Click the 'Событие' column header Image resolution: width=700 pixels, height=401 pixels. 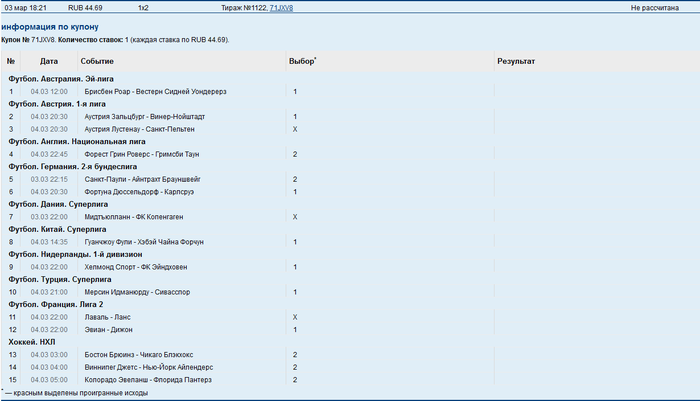[97, 61]
